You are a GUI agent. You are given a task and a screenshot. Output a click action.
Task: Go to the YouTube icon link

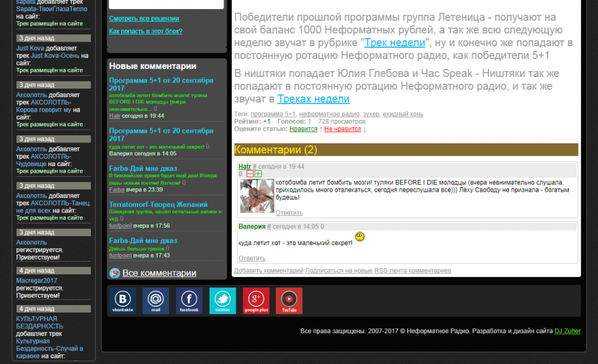[x=289, y=301]
